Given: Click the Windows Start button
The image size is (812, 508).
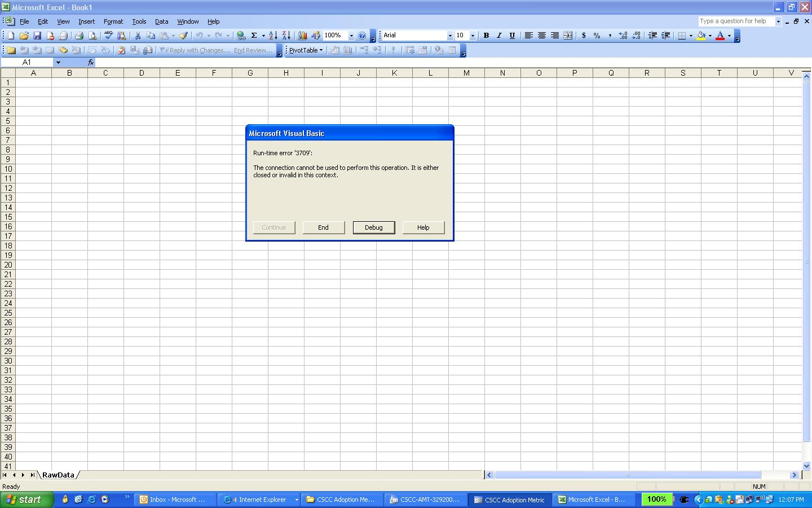Looking at the screenshot, I should [27, 500].
